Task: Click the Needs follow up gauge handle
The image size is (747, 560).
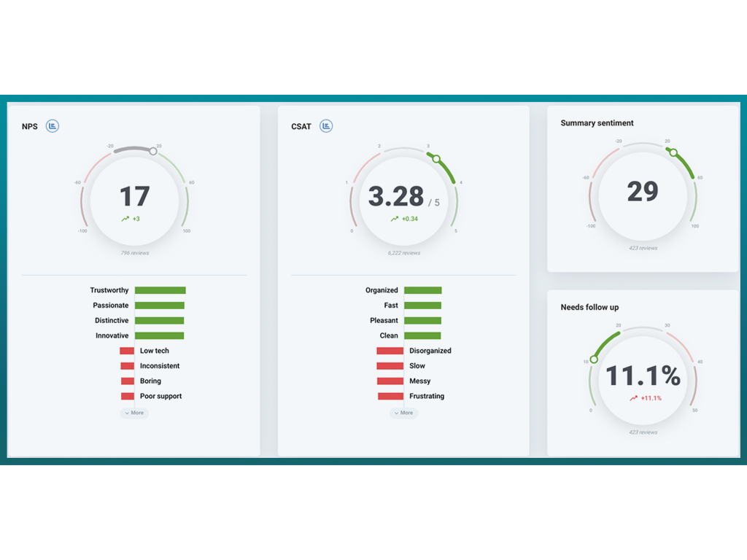Action: (594, 359)
